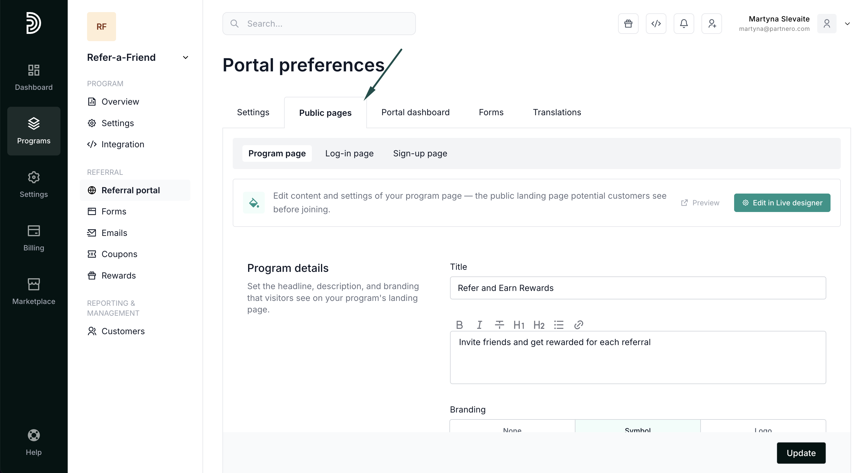
Task: Switch to the Log-in page sub-tab
Action: (x=349, y=153)
